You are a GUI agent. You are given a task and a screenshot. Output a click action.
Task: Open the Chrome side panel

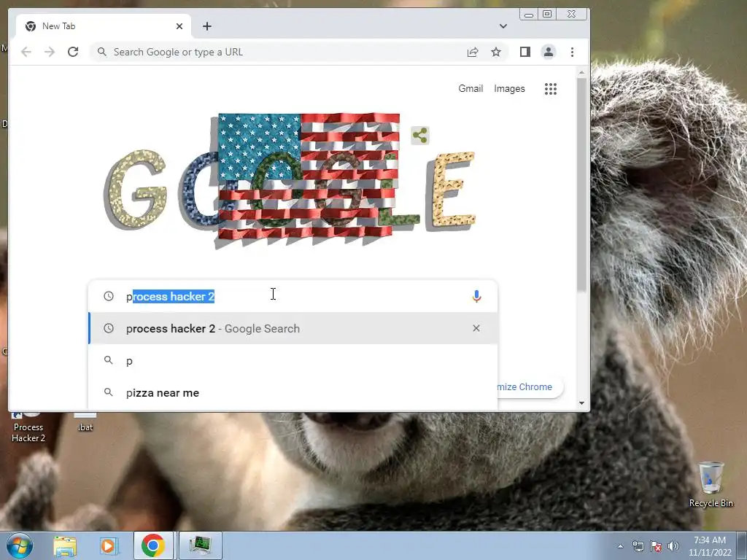click(525, 52)
